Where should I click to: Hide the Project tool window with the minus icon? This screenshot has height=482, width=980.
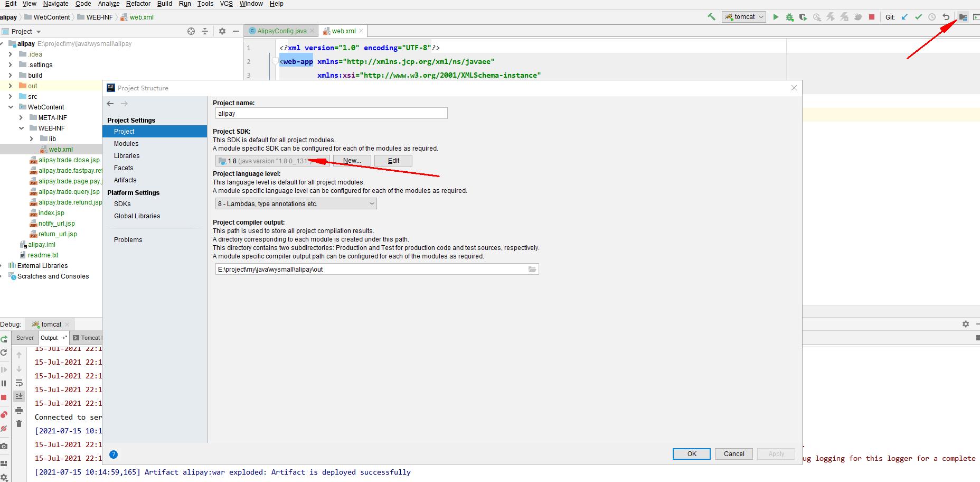coord(236,31)
